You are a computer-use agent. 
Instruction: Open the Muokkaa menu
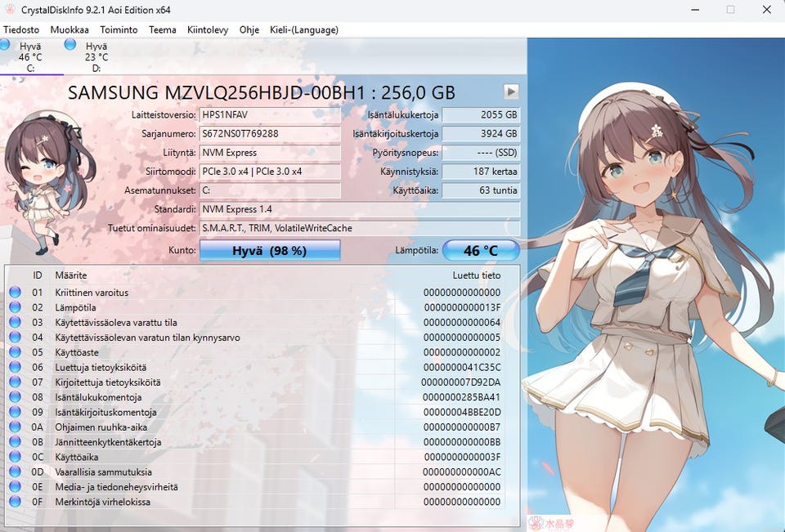coord(70,30)
